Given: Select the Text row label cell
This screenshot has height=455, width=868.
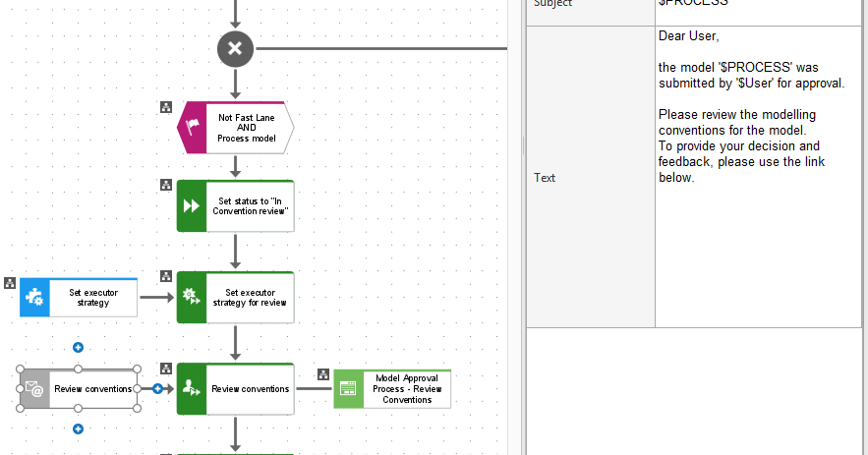Looking at the screenshot, I should click(x=590, y=177).
